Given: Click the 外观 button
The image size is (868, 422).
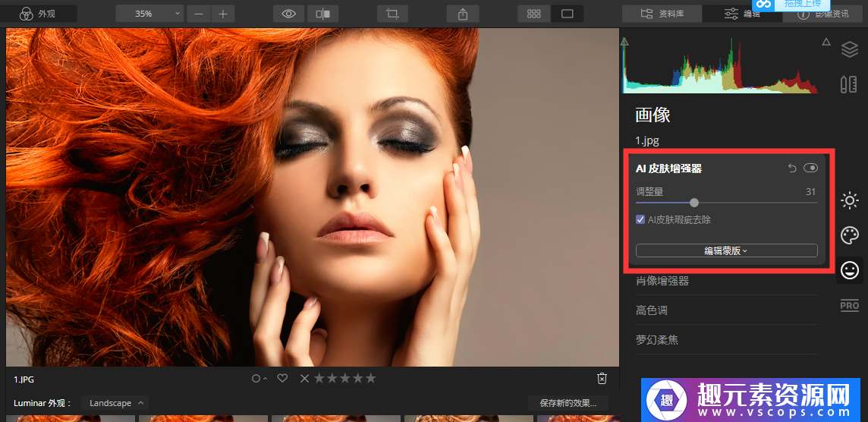Looking at the screenshot, I should coord(38,14).
